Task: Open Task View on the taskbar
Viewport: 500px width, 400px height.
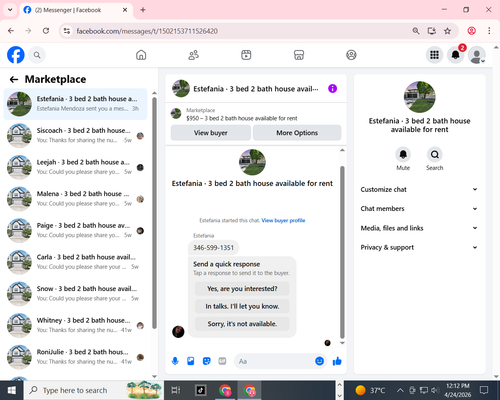Action: pyautogui.click(x=176, y=390)
